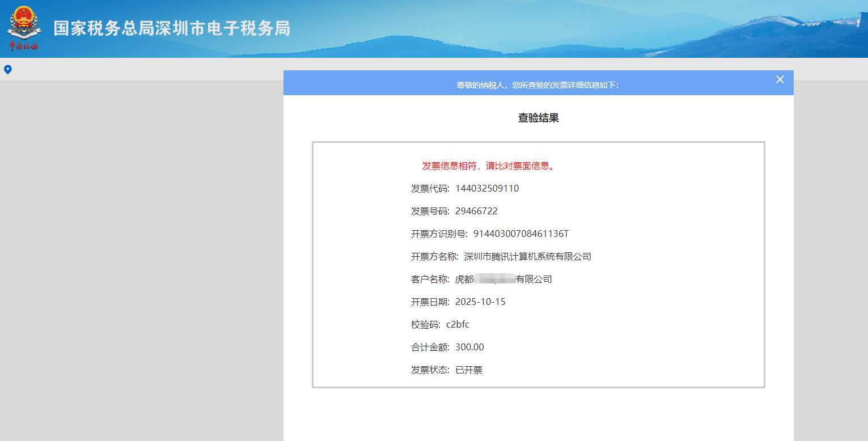Image resolution: width=868 pixels, height=441 pixels.
Task: Click the 发票状态 label
Action: click(x=430, y=370)
